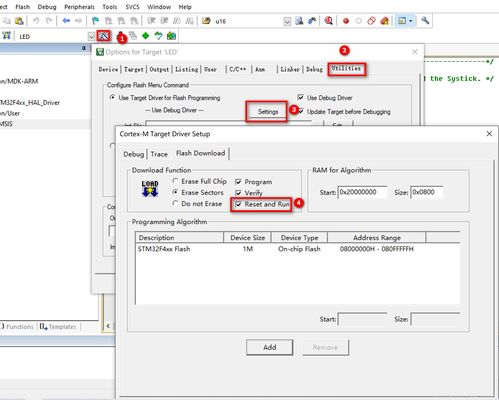
Task: Go to the previous bookmark
Action: [x=108, y=21]
